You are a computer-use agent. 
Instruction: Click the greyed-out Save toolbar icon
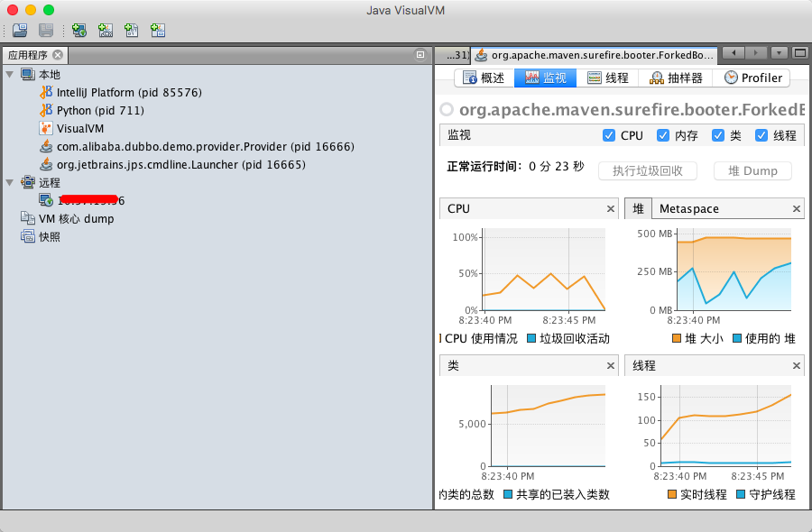pyautogui.click(x=46, y=31)
